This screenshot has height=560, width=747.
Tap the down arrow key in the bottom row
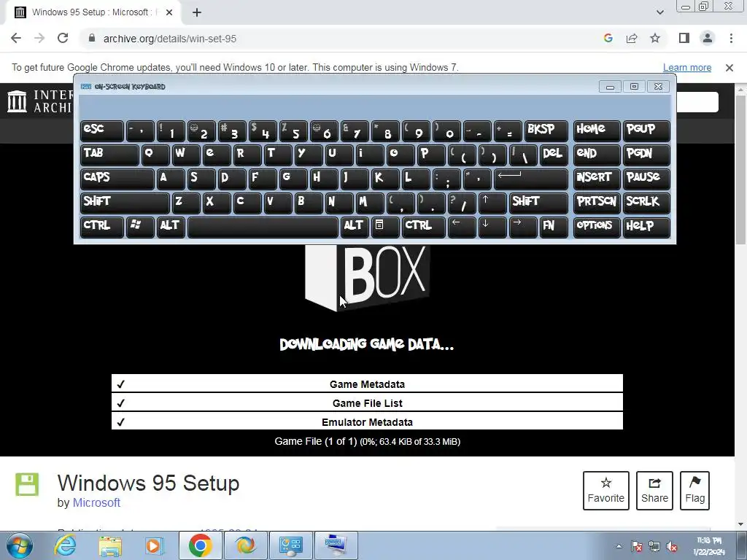click(492, 227)
